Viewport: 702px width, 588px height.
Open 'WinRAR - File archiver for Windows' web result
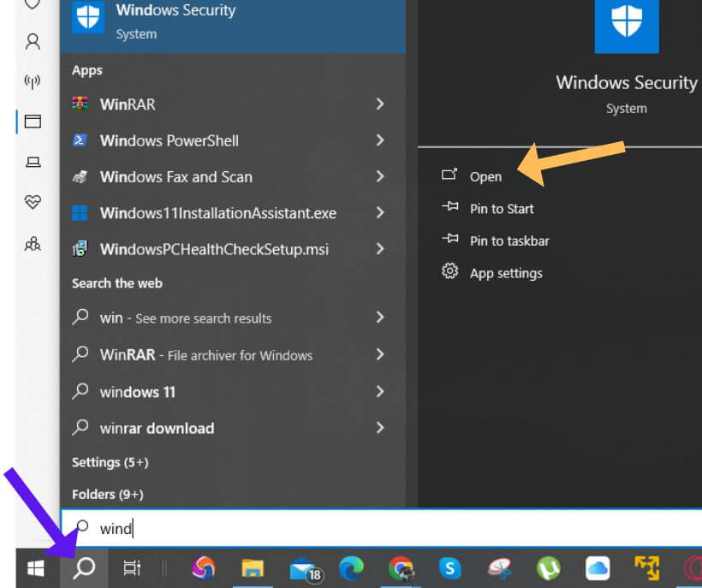(233, 355)
